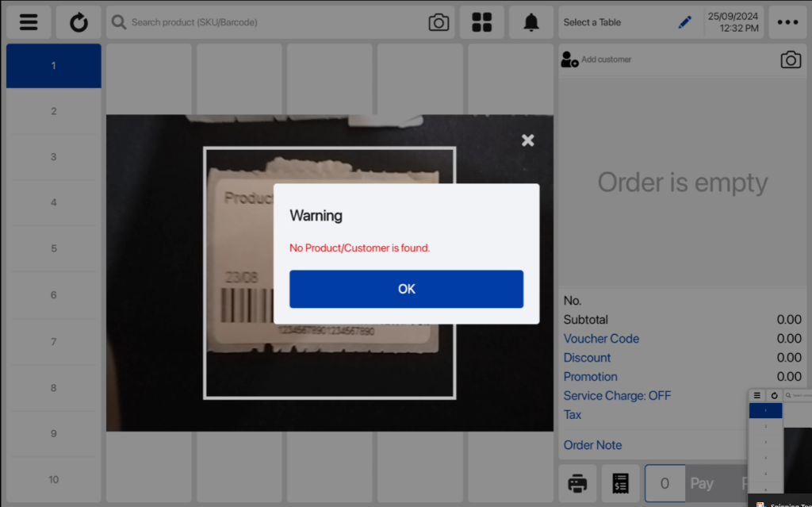
Task: Toggle Service Charge: OFF
Action: click(617, 396)
